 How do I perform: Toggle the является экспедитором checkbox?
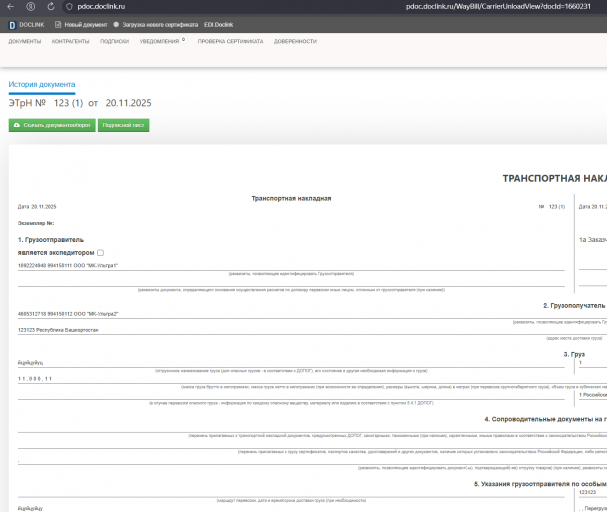tap(101, 253)
